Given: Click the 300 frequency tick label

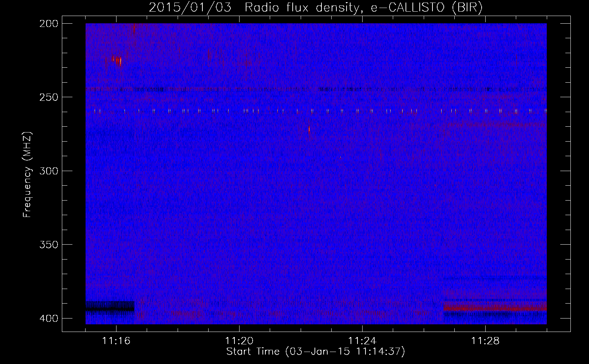Looking at the screenshot, I should click(x=48, y=171).
